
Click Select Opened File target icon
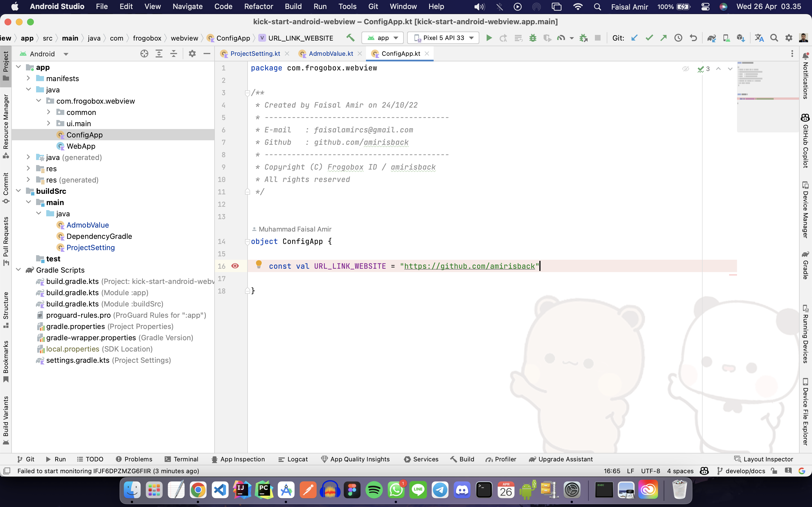coord(144,54)
